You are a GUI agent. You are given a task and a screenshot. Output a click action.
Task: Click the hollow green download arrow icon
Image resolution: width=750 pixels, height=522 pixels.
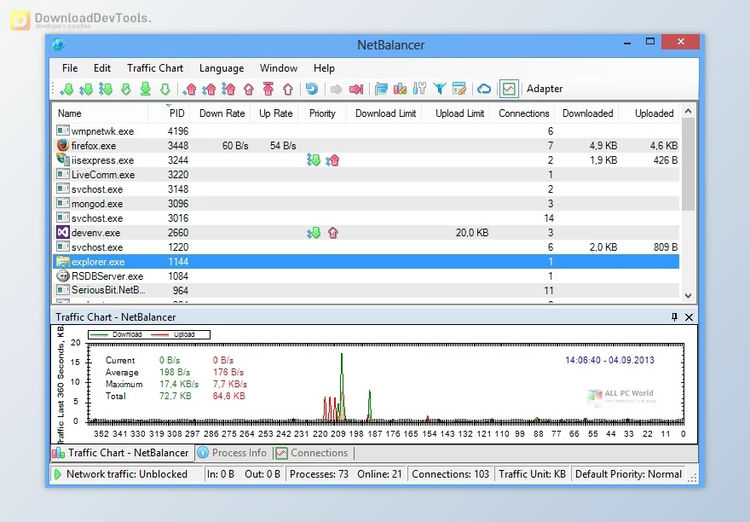pos(165,89)
